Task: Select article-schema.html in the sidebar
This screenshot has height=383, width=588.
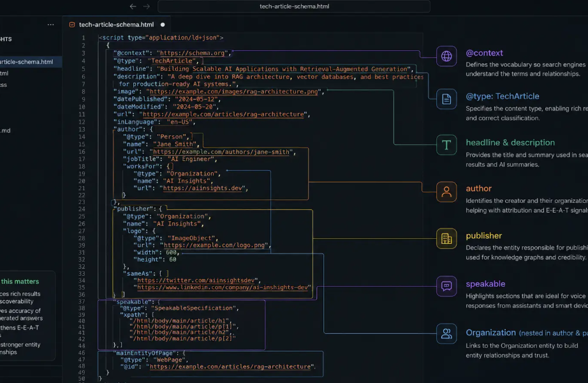Action: (31, 62)
